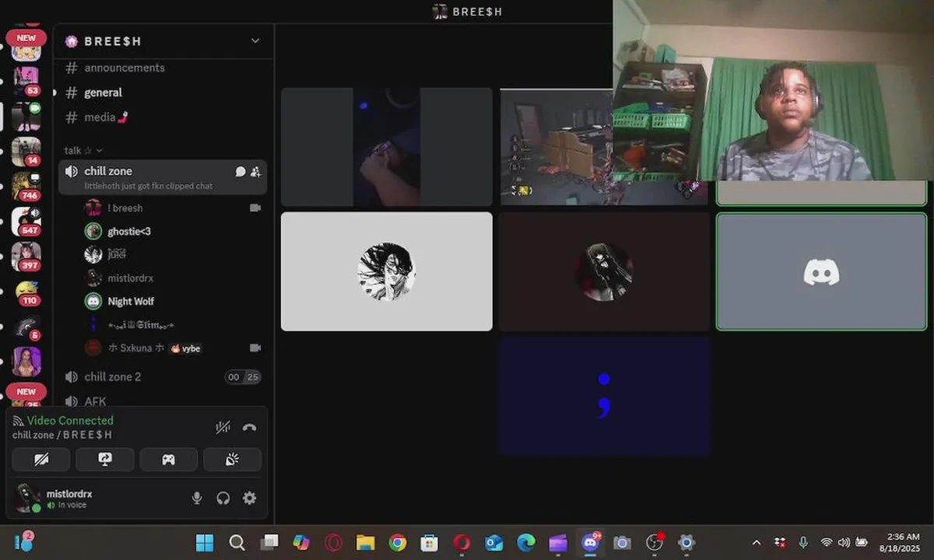Click the 00/25 user limit badge
Image resolution: width=934 pixels, height=560 pixels.
click(243, 377)
